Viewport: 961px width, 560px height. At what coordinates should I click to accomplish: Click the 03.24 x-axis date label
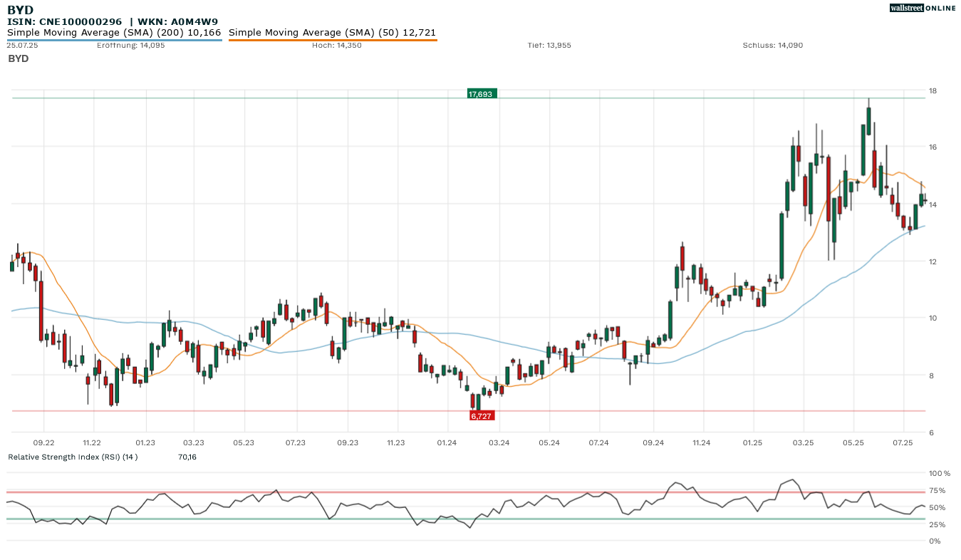point(499,442)
